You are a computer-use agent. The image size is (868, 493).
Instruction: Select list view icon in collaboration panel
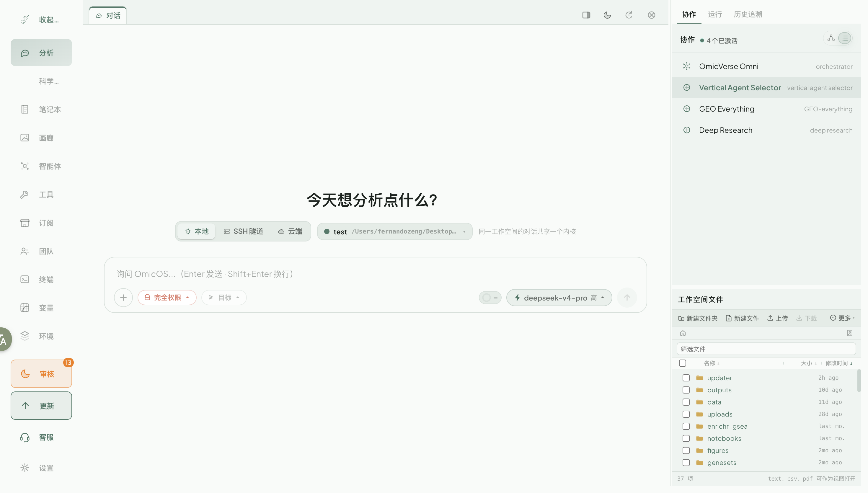[x=845, y=38]
